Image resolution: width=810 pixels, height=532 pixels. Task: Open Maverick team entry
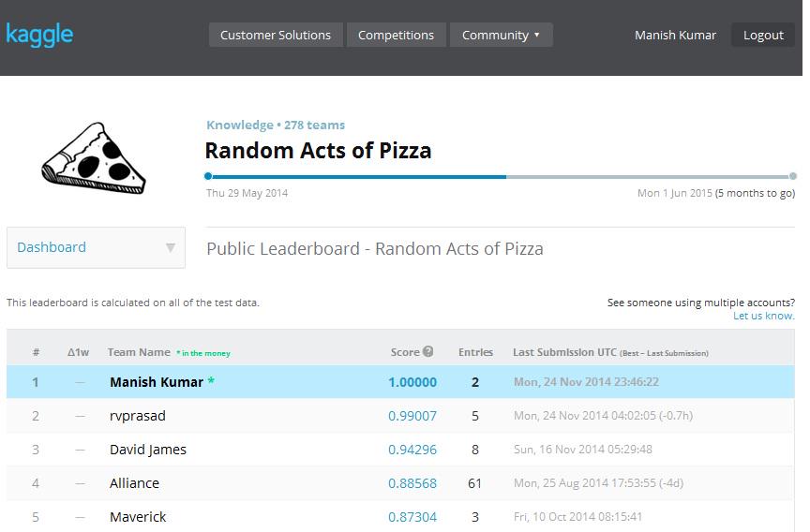click(x=138, y=516)
